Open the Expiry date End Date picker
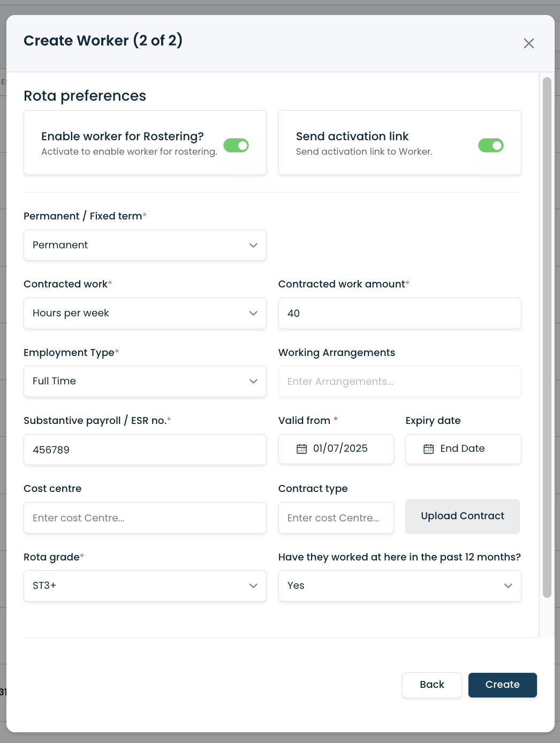 tap(463, 449)
